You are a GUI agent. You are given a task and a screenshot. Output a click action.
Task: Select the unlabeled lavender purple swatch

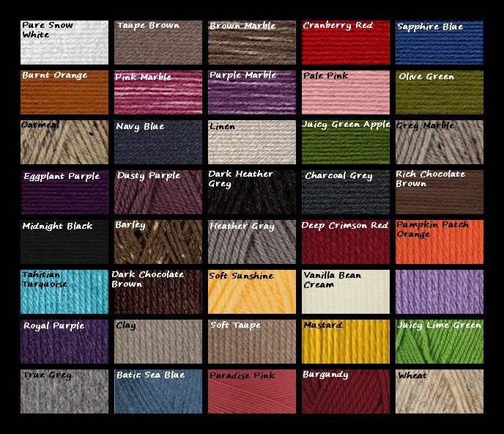440,292
